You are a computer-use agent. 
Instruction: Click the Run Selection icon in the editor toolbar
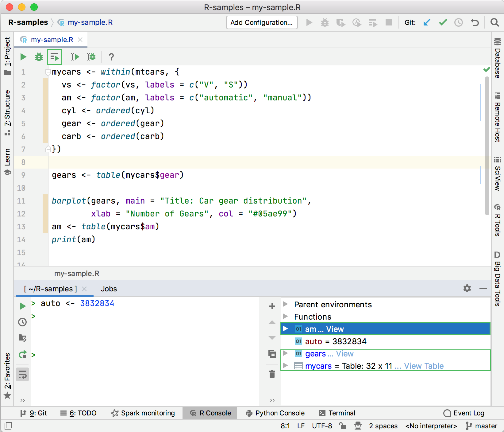coord(55,57)
